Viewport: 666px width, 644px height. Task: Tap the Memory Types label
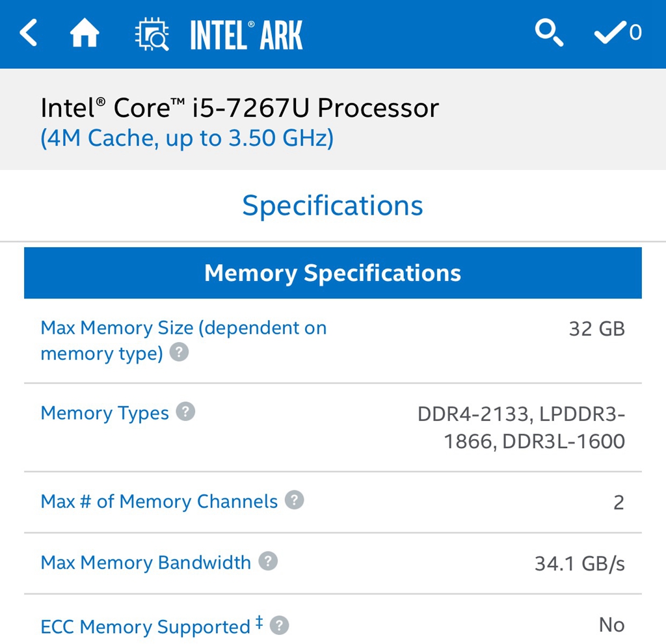[x=105, y=413]
